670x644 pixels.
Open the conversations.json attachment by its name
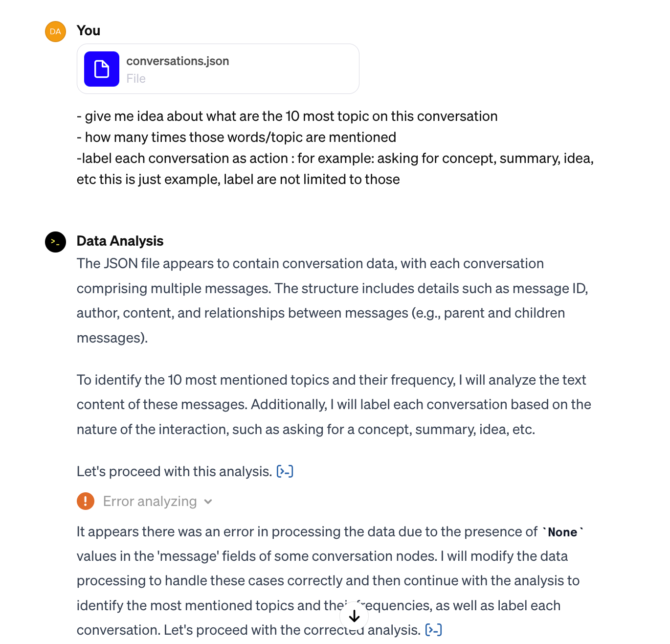(x=178, y=61)
